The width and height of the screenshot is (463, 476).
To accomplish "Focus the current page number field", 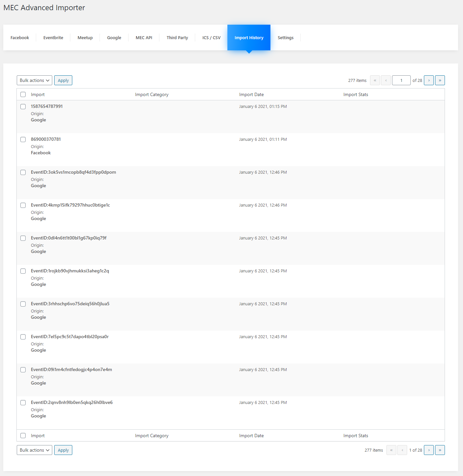I will [x=401, y=80].
